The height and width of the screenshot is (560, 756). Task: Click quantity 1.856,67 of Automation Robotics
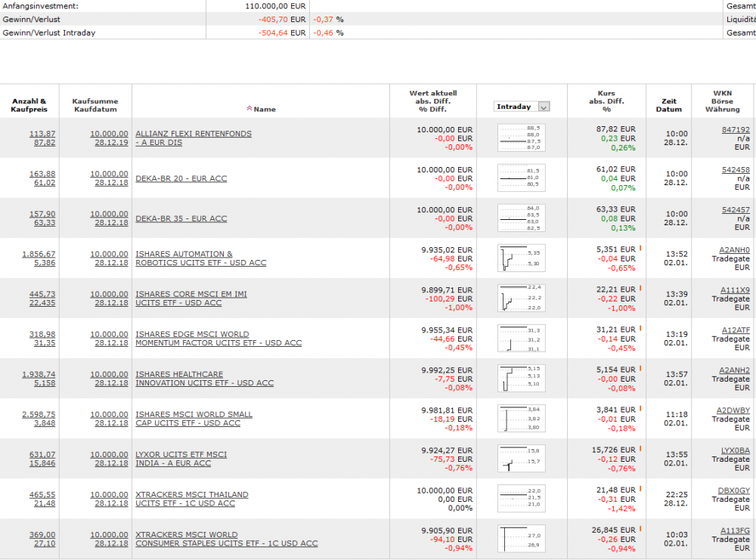[39, 253]
